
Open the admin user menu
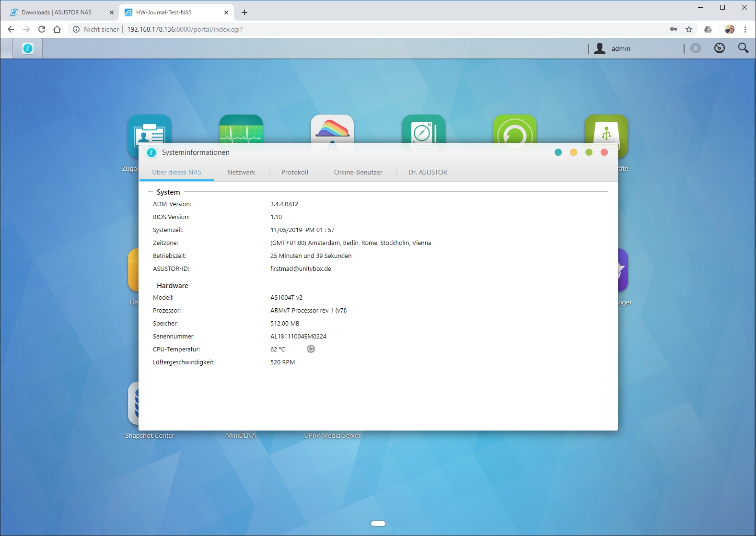coord(612,48)
